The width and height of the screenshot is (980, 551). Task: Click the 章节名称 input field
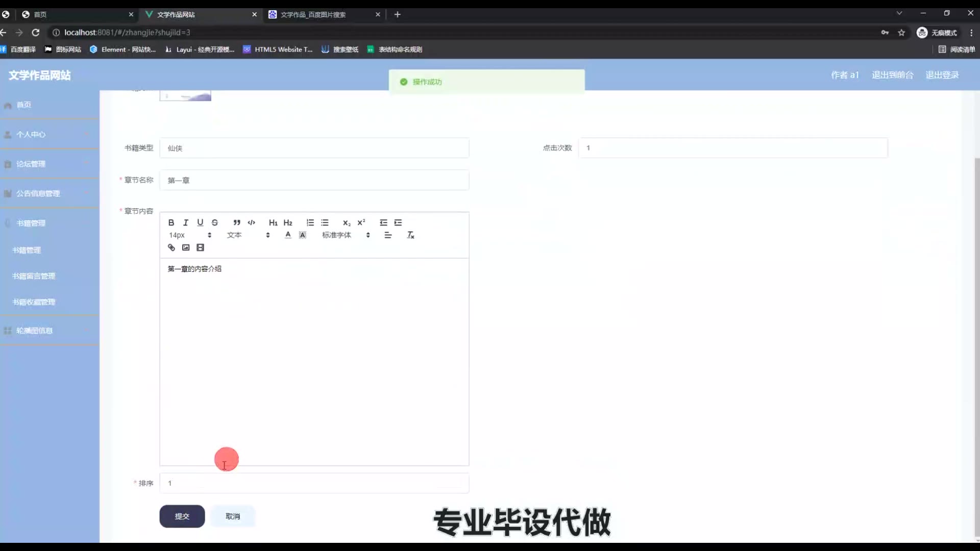(314, 180)
